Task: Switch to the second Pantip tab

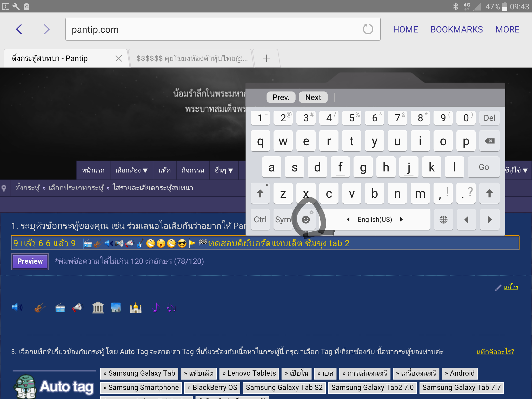Action: [x=192, y=58]
